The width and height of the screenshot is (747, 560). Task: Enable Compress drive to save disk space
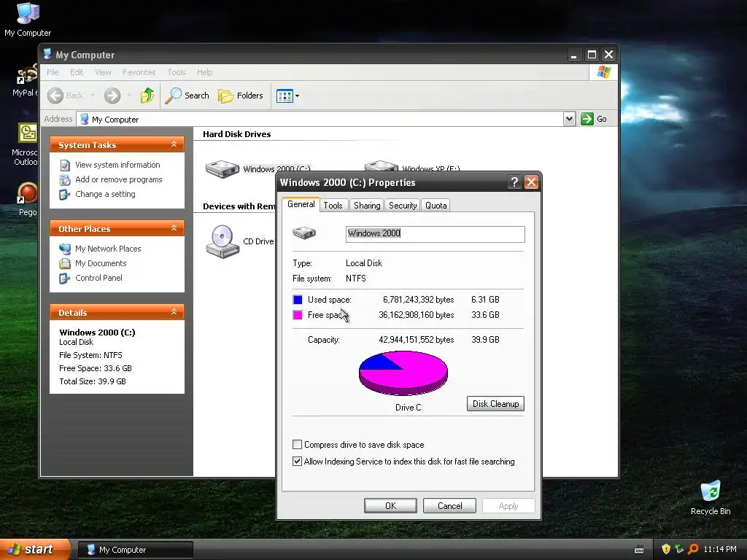pyautogui.click(x=298, y=445)
